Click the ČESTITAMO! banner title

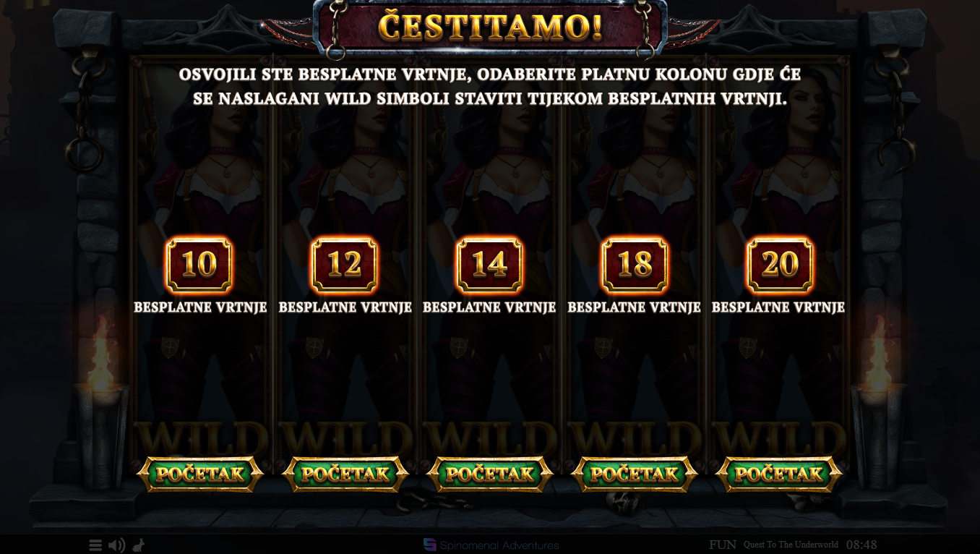pyautogui.click(x=490, y=27)
